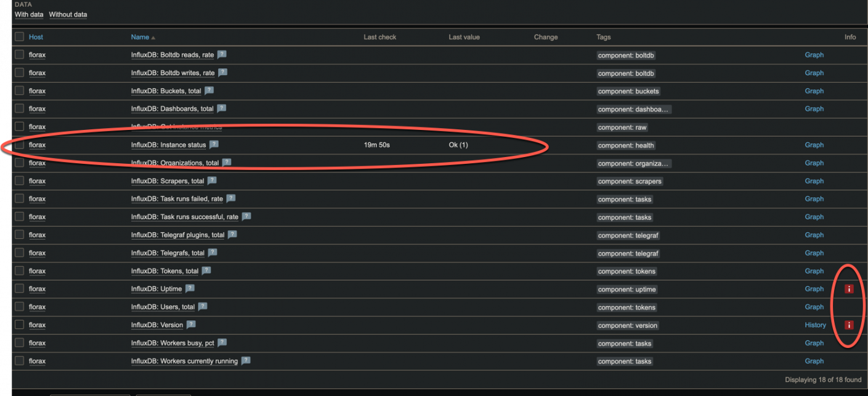Open help icon for Task runs failed, rate
Screen dimensions: 868x396
[231, 198]
